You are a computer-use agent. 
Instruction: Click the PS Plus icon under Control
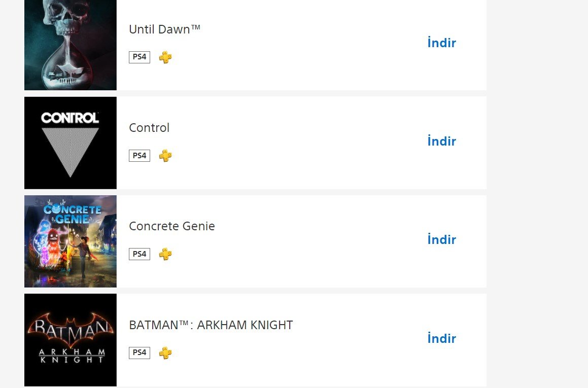(x=165, y=156)
